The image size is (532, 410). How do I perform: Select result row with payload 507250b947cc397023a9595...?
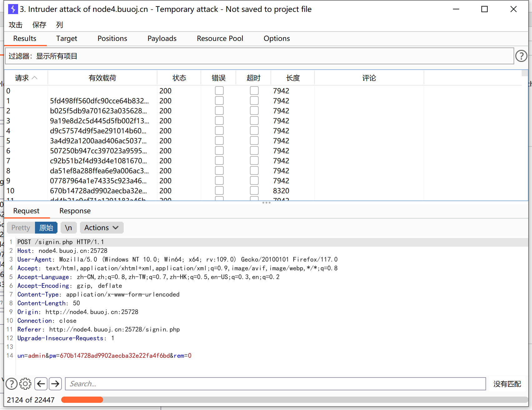click(263, 151)
